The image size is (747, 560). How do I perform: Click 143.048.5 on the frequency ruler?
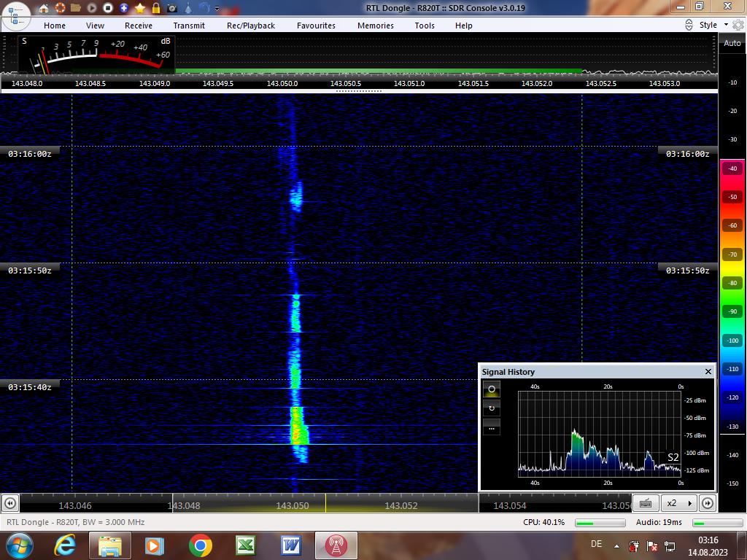point(90,83)
